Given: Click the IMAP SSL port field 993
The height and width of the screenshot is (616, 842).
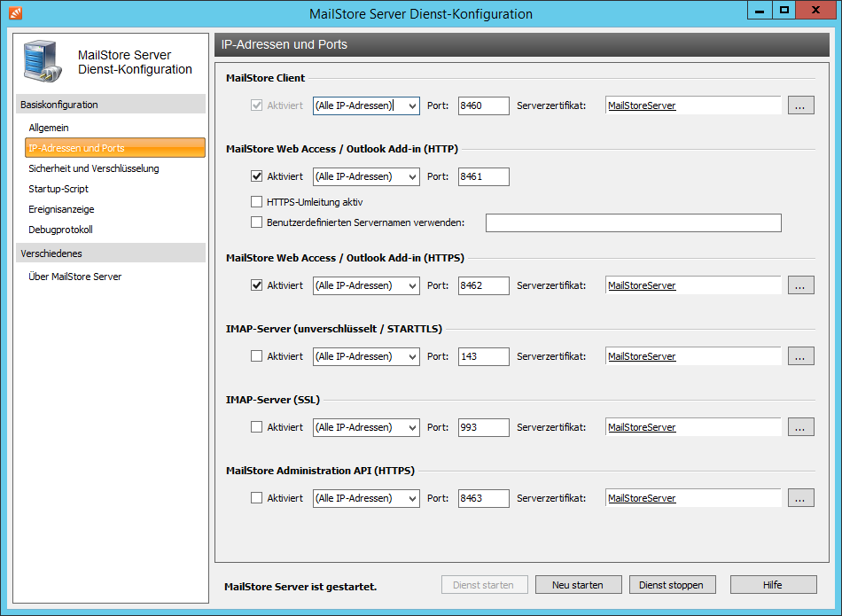Looking at the screenshot, I should (483, 427).
